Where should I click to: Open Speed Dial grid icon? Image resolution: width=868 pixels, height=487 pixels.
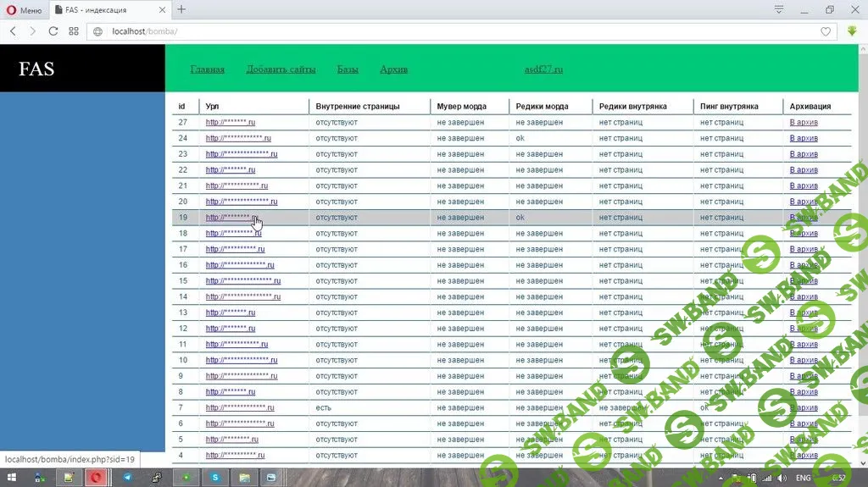tap(74, 31)
